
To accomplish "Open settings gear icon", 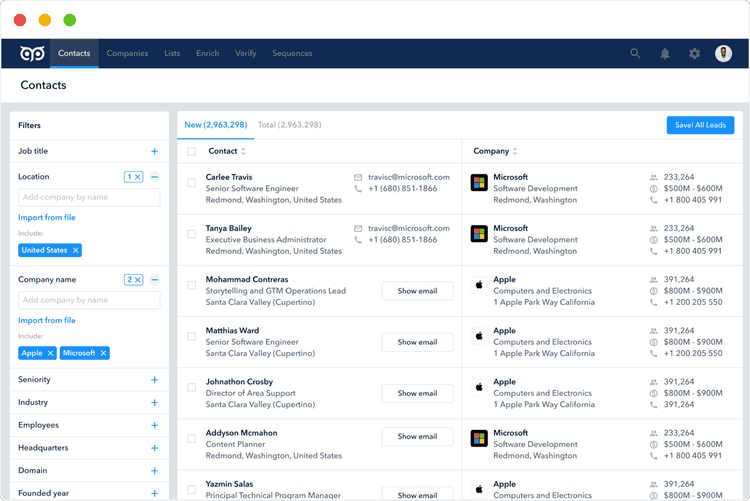I will coord(695,54).
